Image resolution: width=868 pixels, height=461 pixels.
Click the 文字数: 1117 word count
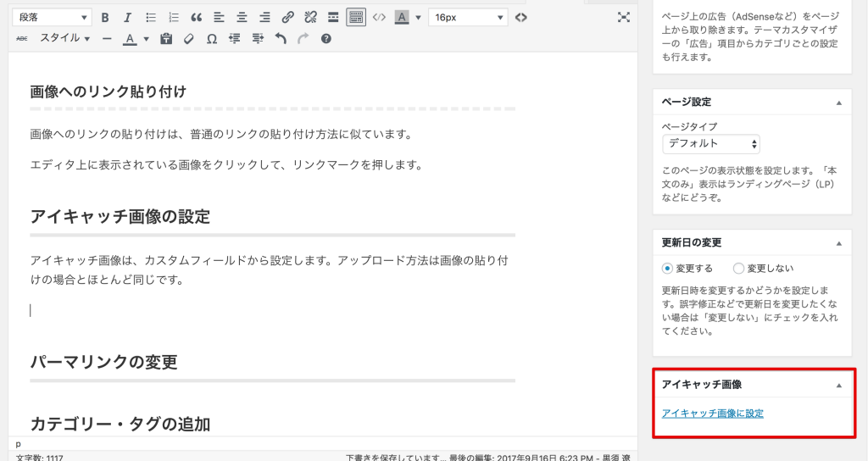[x=39, y=457]
